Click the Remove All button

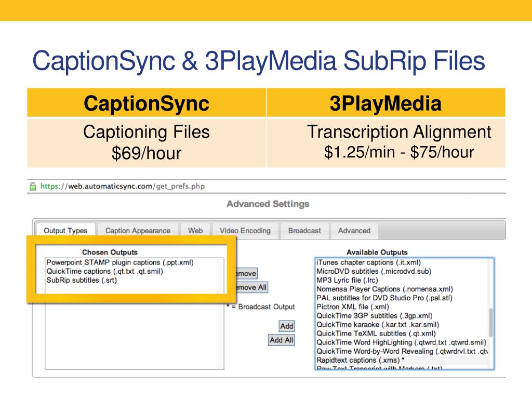252,287
